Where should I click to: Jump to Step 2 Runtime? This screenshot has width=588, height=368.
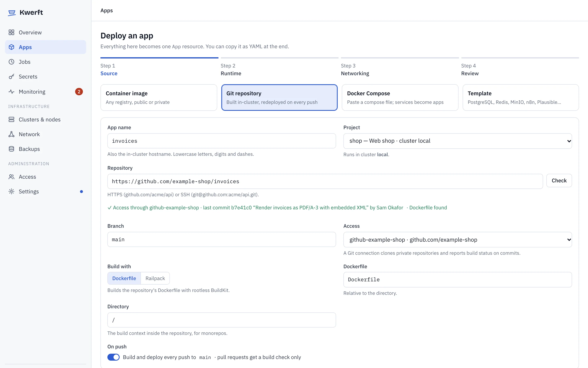pos(280,67)
